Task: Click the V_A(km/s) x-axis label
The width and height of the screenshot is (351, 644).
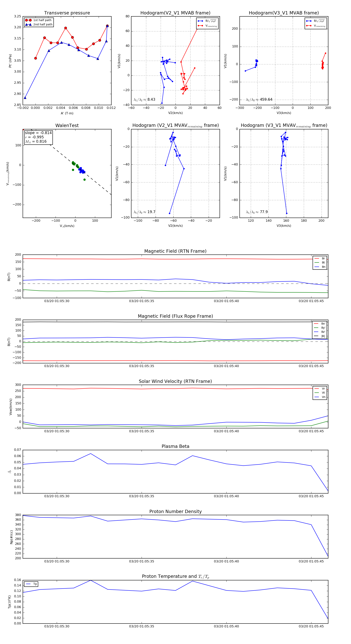Action: tap(67, 226)
